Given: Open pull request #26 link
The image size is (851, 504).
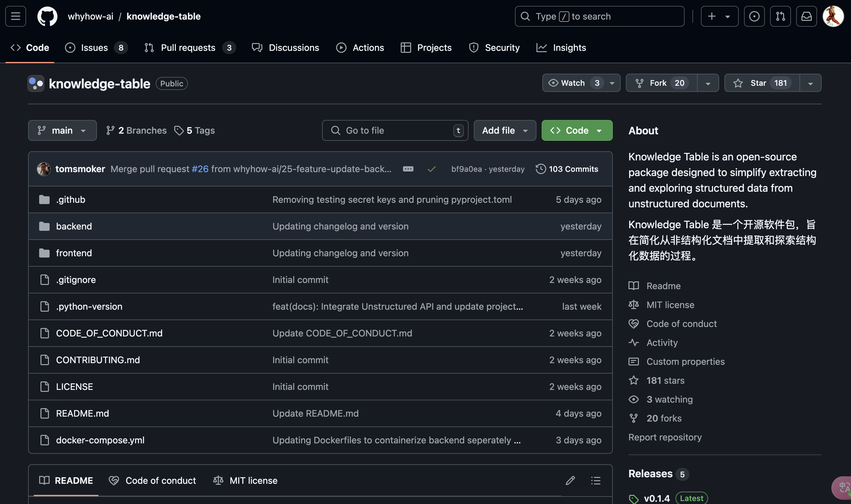Looking at the screenshot, I should (200, 169).
